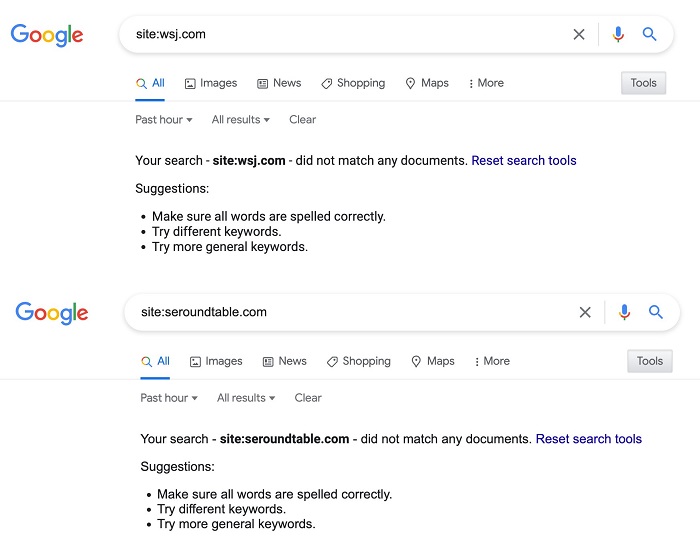Open All results dropdown in the wsj.com results
Image resolution: width=700 pixels, height=543 pixels.
click(241, 120)
